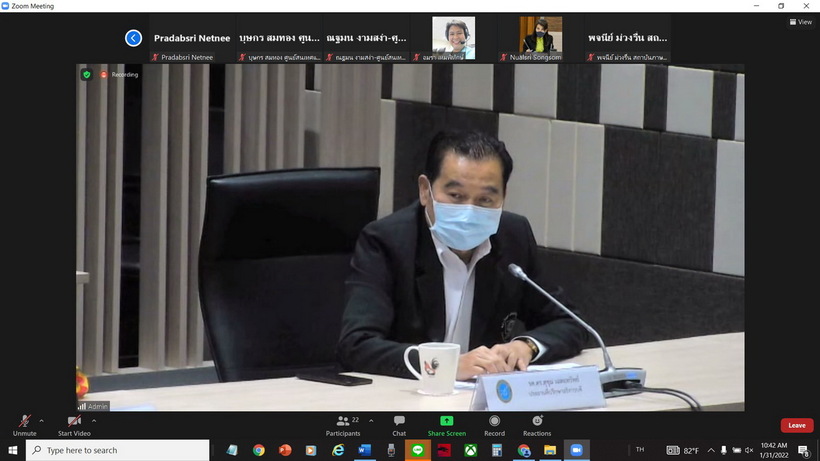Click the green Share Screen icon
This screenshot has height=461, width=820.
tap(446, 421)
